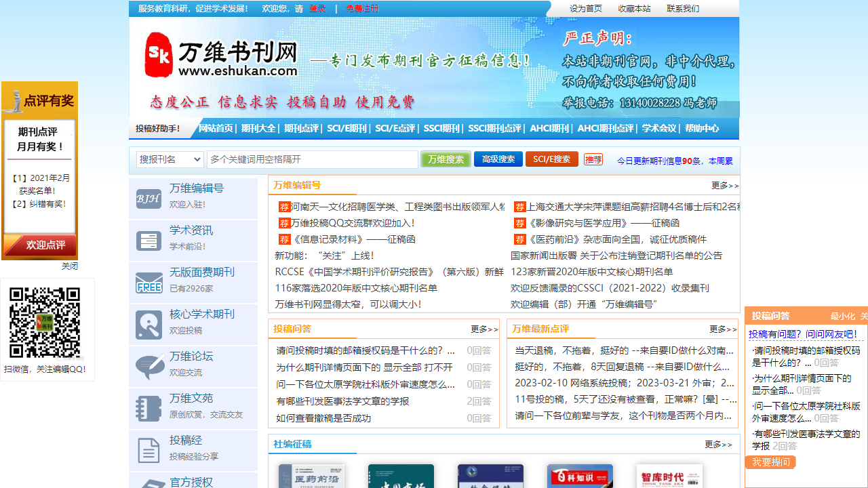The width and height of the screenshot is (868, 488).
Task: Open the 搜报刊名 search type dropdown
Action: click(170, 159)
